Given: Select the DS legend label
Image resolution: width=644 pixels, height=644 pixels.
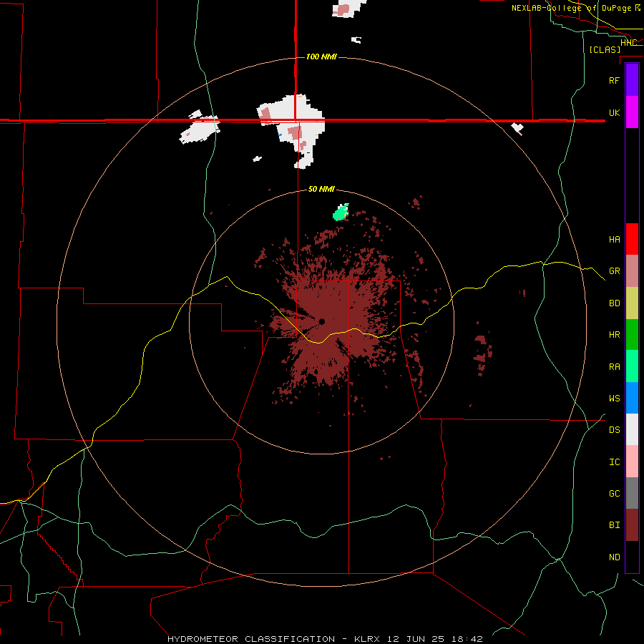Looking at the screenshot, I should [614, 429].
